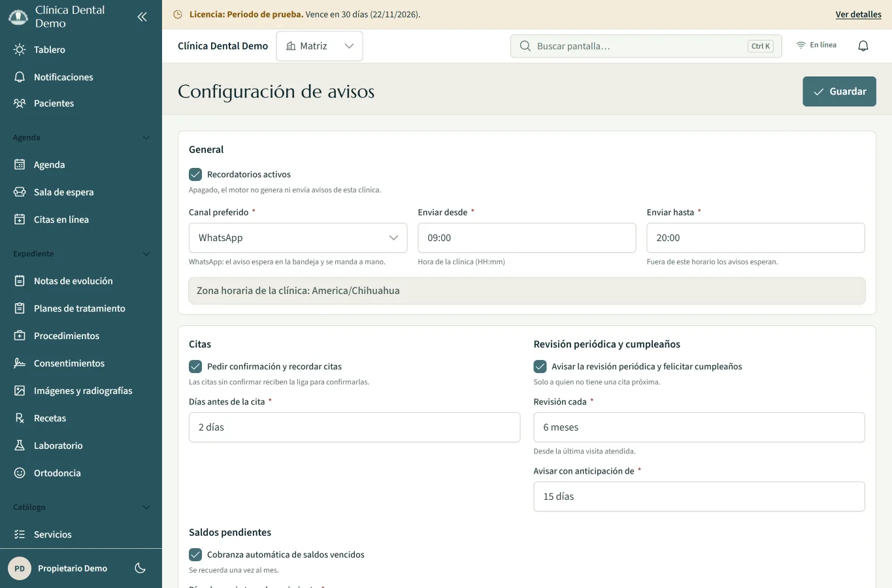Screen dimensions: 892x588
Task: Click the Pacientes people icon
Action: [x=20, y=103]
